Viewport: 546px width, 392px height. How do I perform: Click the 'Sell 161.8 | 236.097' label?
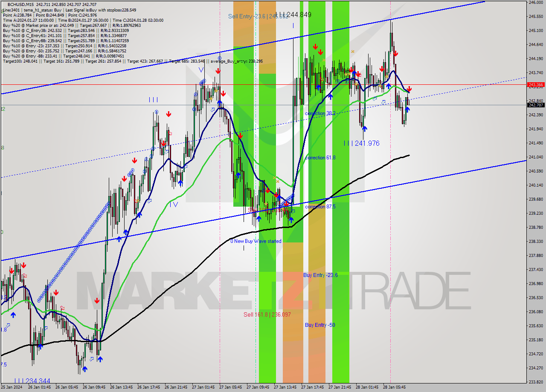(x=267, y=314)
